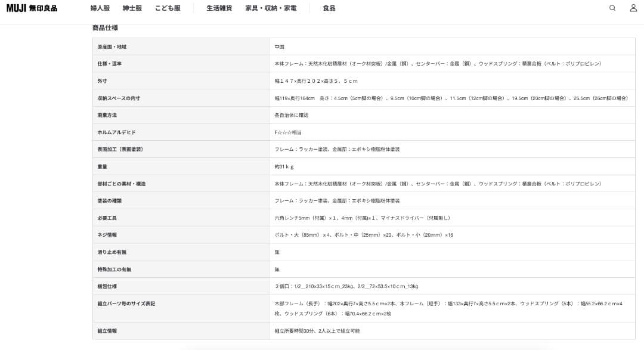
Task: Select 家具・収納・家電 in the header
Action: [271, 8]
